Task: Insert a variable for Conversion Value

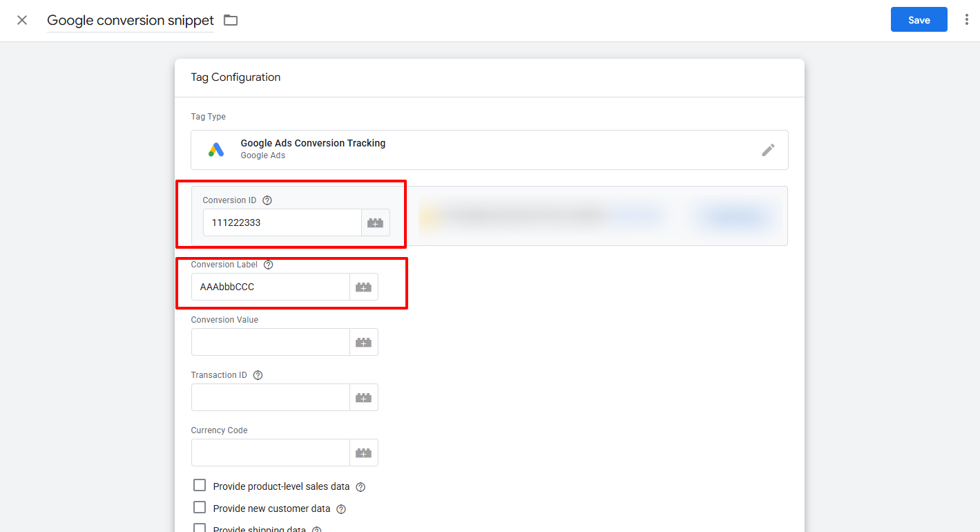Action: point(364,342)
